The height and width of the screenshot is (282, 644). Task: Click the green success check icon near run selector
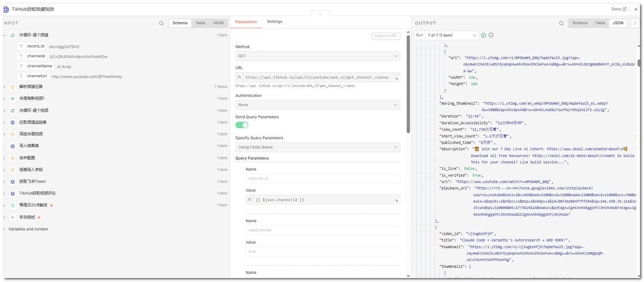pyautogui.click(x=484, y=35)
